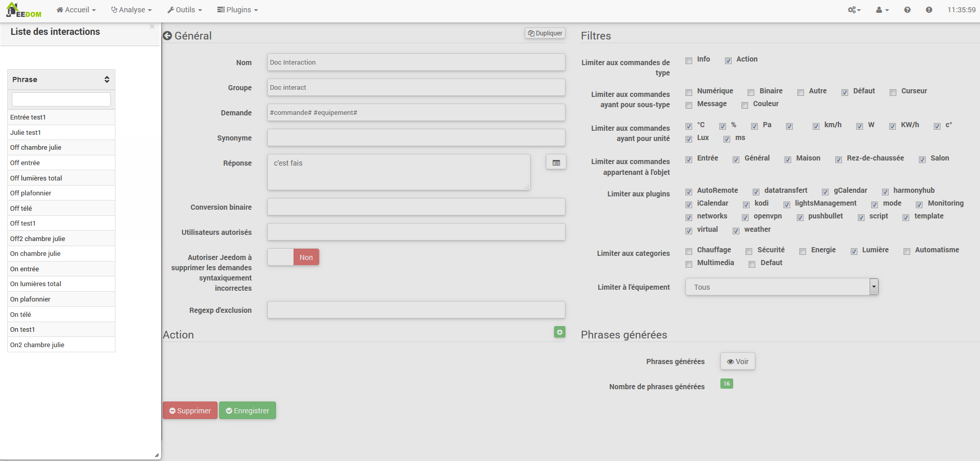Click the icon button beside Réponse field
This screenshot has width=980, height=461.
[x=556, y=163]
